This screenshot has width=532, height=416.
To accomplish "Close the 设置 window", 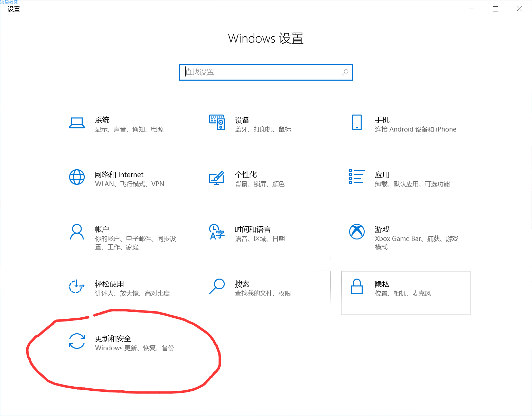I will click(519, 9).
